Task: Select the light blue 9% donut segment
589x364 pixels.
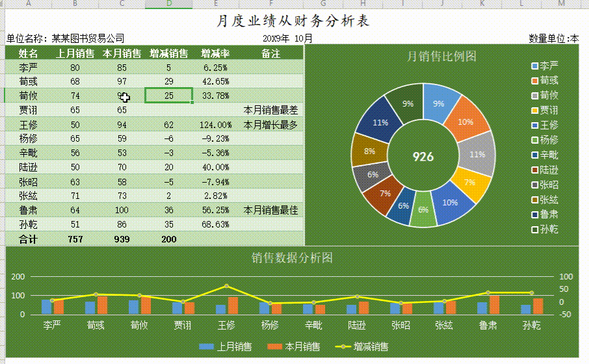Action: (439, 103)
